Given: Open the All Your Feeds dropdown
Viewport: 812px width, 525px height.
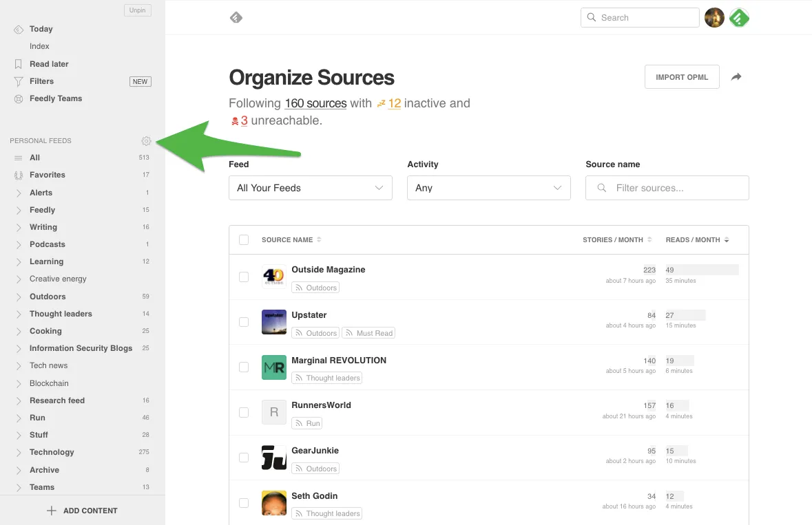Looking at the screenshot, I should click(x=310, y=188).
